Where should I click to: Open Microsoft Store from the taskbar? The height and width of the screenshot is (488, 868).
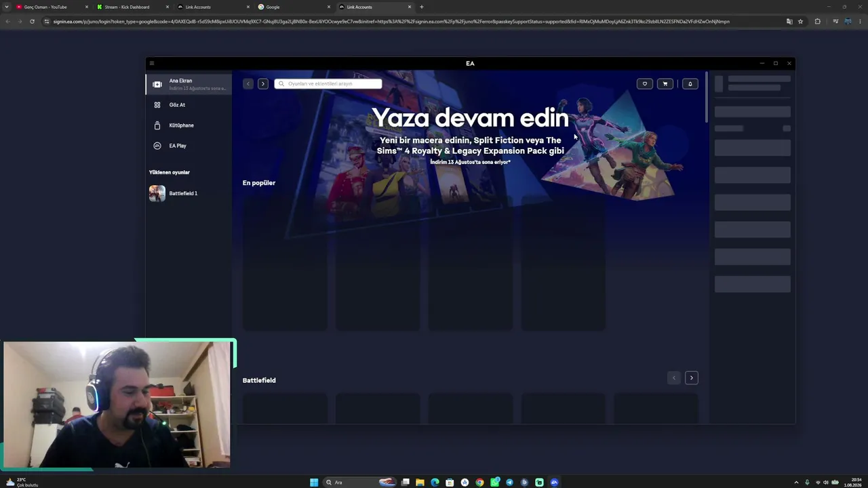(x=450, y=483)
